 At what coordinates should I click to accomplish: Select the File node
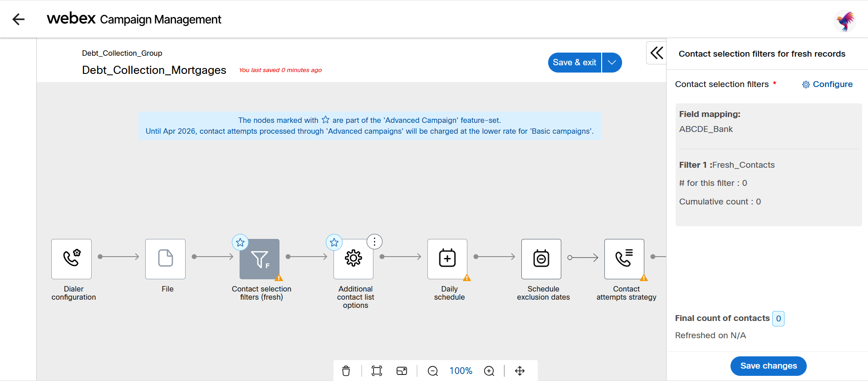coord(165,259)
